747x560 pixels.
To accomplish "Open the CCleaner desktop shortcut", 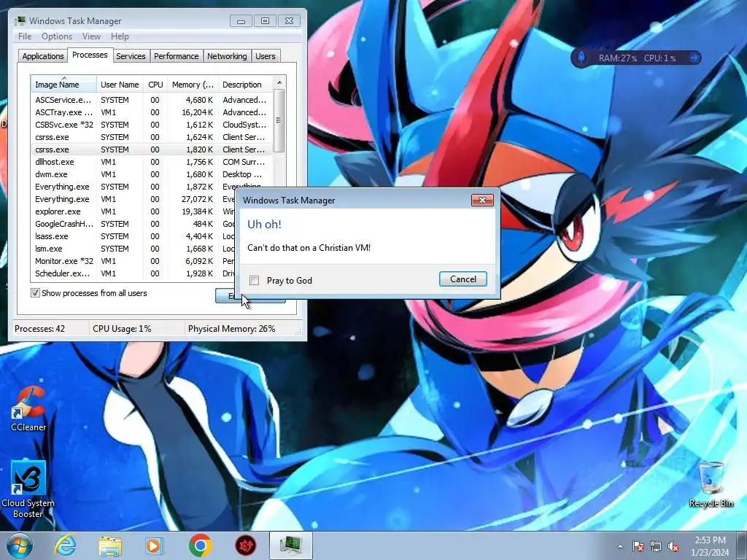I will [x=28, y=408].
